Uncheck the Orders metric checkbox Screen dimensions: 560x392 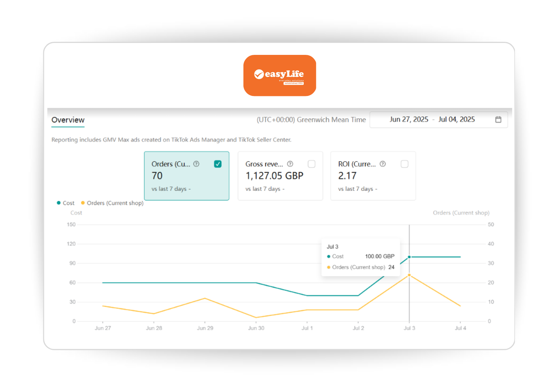(x=218, y=164)
